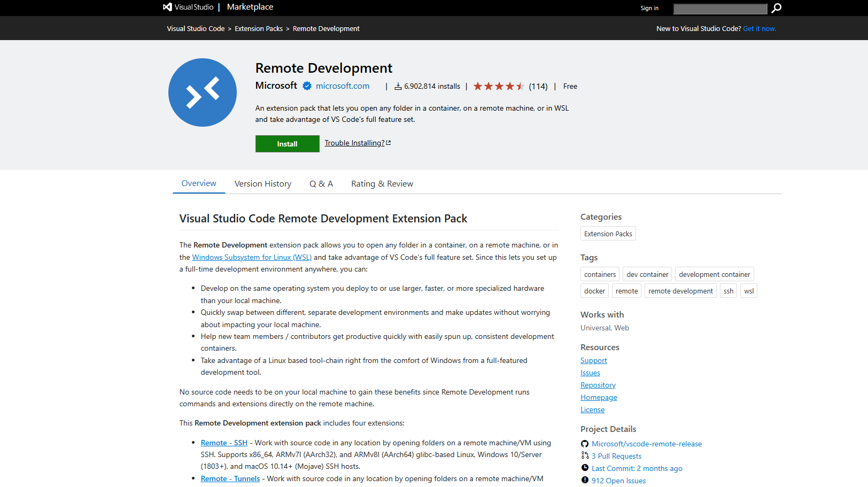
Task: Open Last Commit: 2 months ago link
Action: [x=637, y=468]
